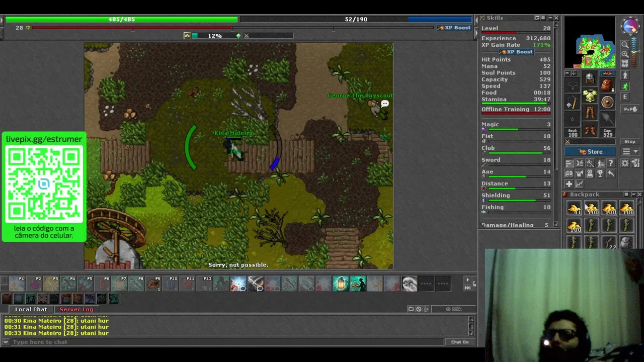Image resolution: width=644 pixels, height=362 pixels.
Task: Open the analytics chart icon
Action: (x=579, y=184)
